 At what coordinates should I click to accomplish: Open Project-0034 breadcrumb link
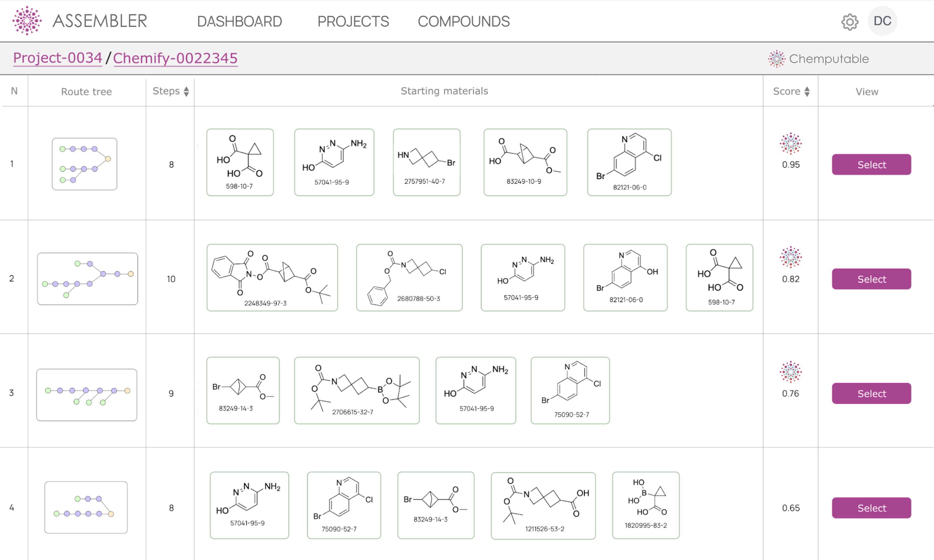click(57, 58)
